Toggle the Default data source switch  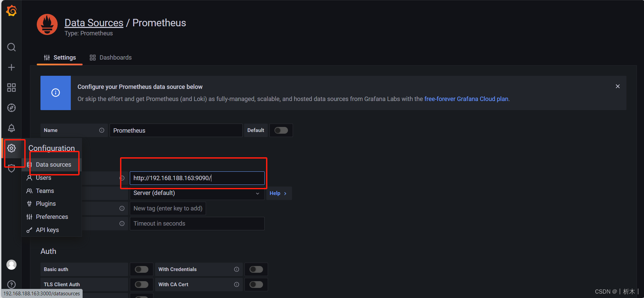(x=281, y=130)
